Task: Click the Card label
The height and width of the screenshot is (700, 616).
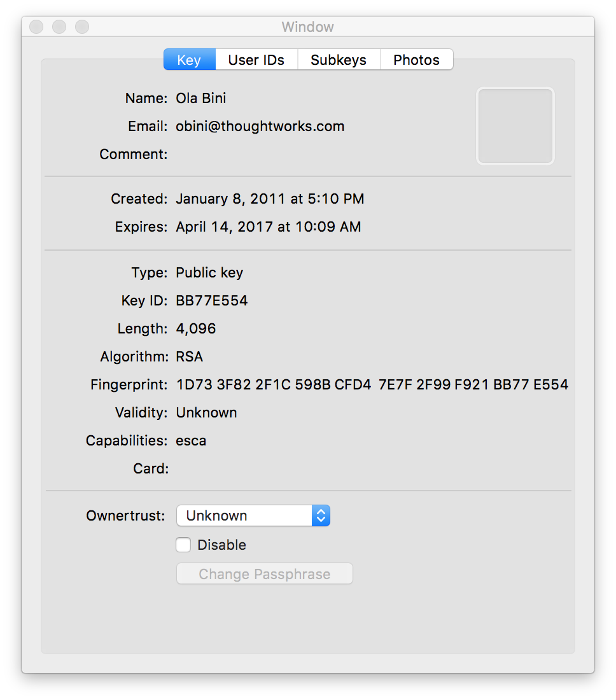Action: [x=151, y=469]
